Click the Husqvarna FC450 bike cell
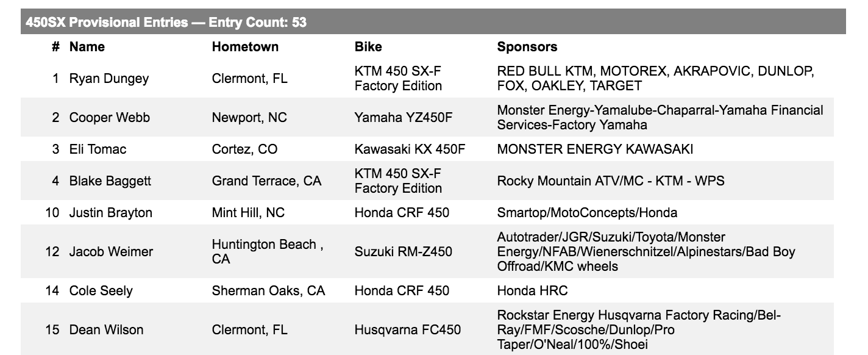868x355 pixels. coord(408,330)
